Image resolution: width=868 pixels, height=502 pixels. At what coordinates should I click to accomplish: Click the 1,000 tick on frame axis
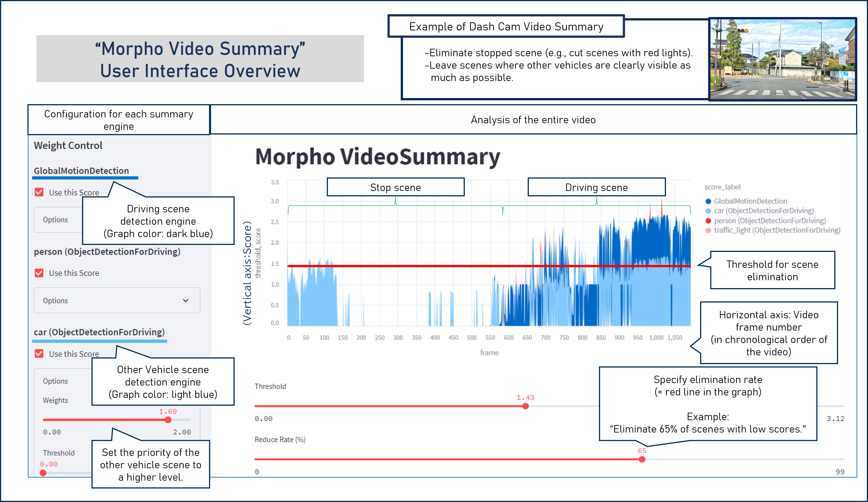click(x=656, y=338)
